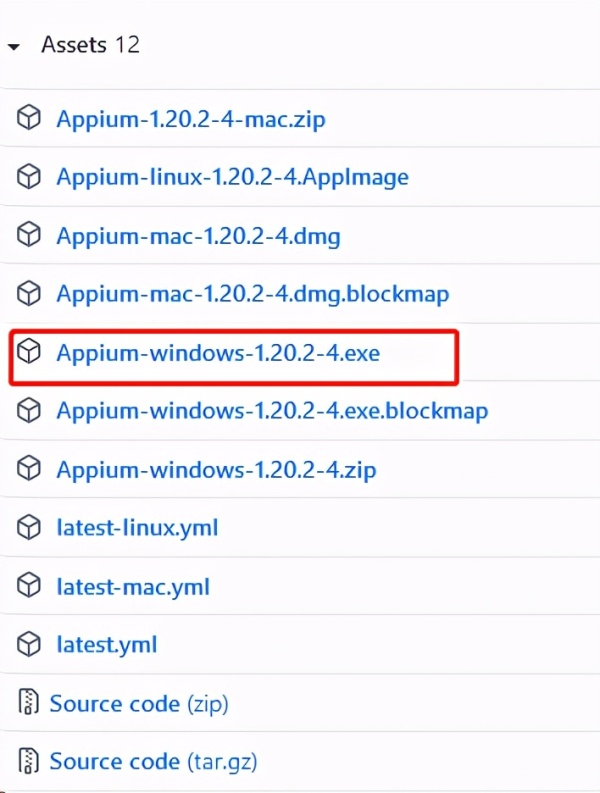The image size is (600, 793).
Task: Collapse the Assets section arrow
Action: click(x=14, y=47)
